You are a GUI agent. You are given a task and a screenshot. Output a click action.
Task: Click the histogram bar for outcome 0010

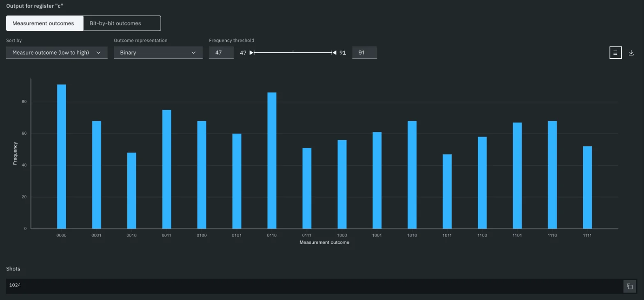coord(131,191)
